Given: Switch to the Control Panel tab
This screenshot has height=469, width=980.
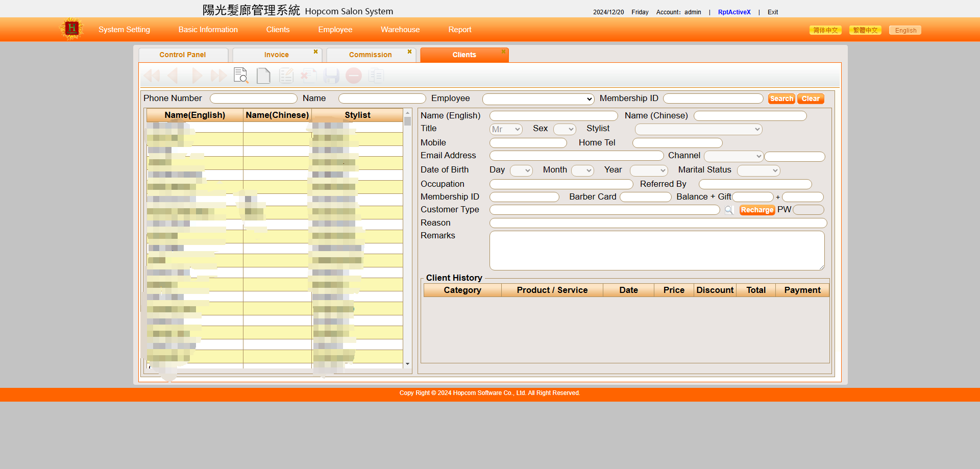Looking at the screenshot, I should 183,55.
